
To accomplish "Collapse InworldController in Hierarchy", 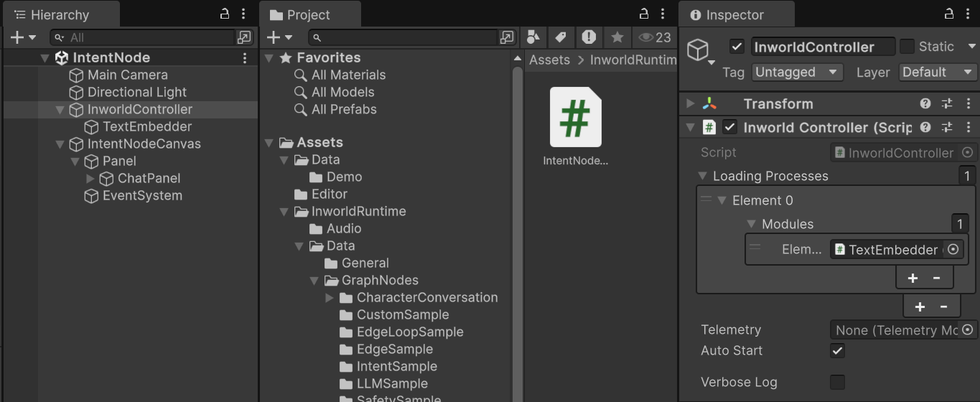I will click(60, 110).
